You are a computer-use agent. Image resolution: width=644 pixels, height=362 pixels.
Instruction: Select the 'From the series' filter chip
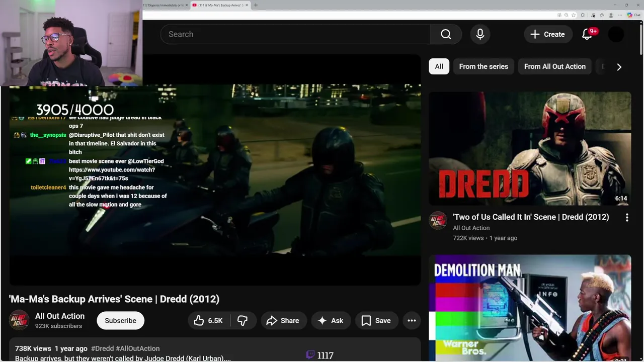[x=484, y=66]
